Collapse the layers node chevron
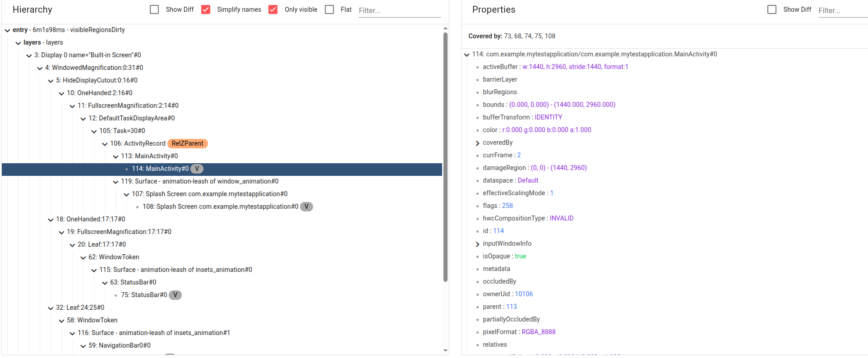Image resolution: width=868 pixels, height=358 pixels. coord(18,43)
